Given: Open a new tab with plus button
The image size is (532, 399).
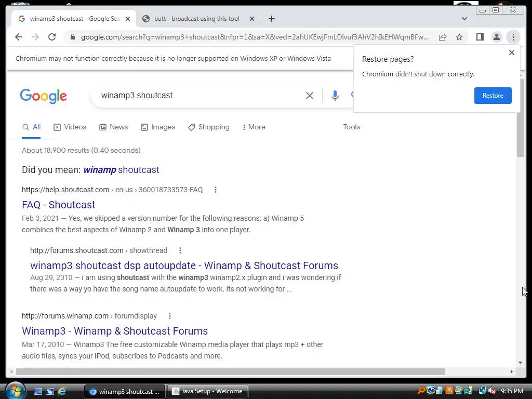Looking at the screenshot, I should [x=271, y=19].
